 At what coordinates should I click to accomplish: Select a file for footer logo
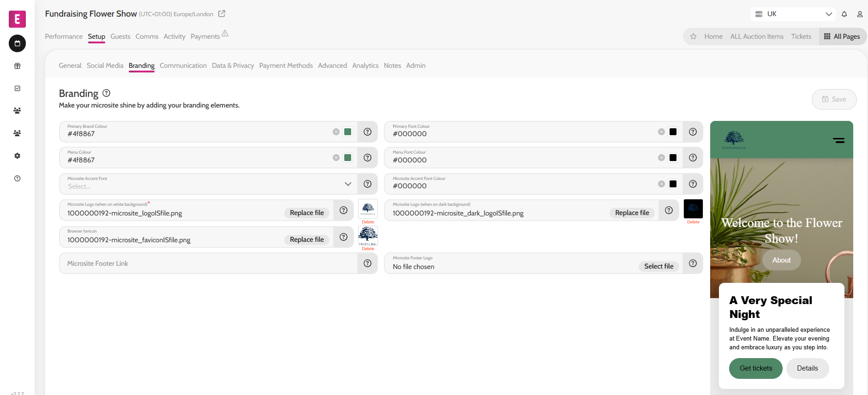[658, 266]
